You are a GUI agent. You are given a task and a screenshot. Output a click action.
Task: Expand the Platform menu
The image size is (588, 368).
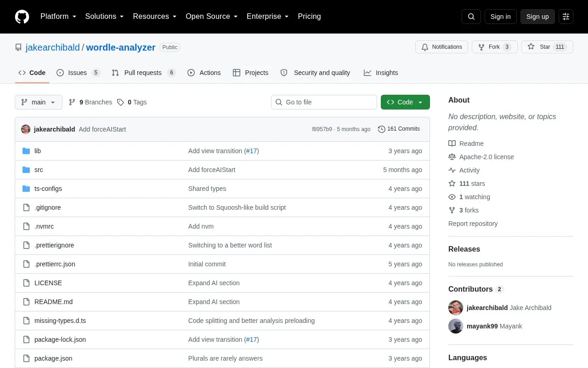point(58,17)
